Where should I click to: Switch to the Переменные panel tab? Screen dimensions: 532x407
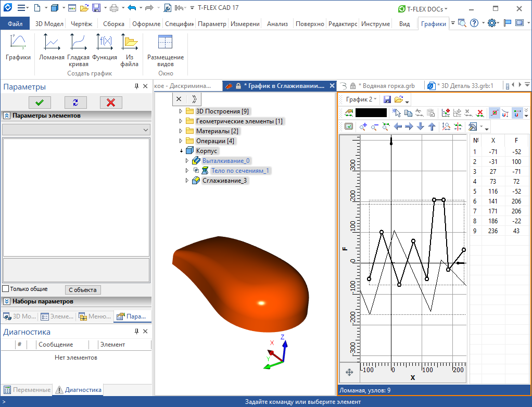[x=24, y=389]
